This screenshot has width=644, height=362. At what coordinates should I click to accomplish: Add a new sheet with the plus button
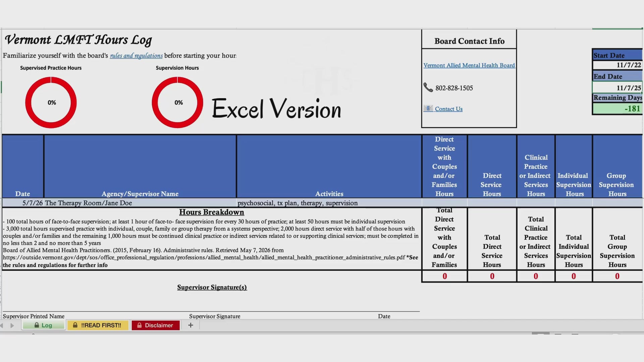(191, 325)
